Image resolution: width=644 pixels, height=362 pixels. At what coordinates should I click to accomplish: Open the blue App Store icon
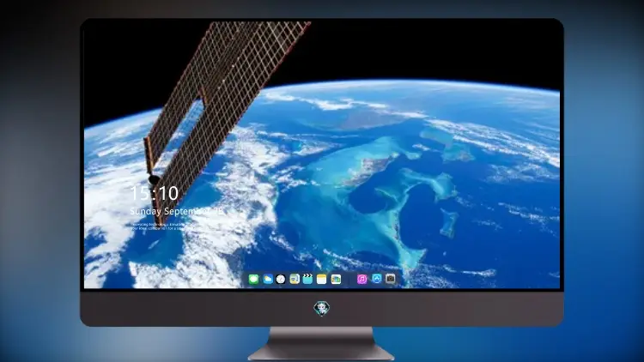pos(377,279)
